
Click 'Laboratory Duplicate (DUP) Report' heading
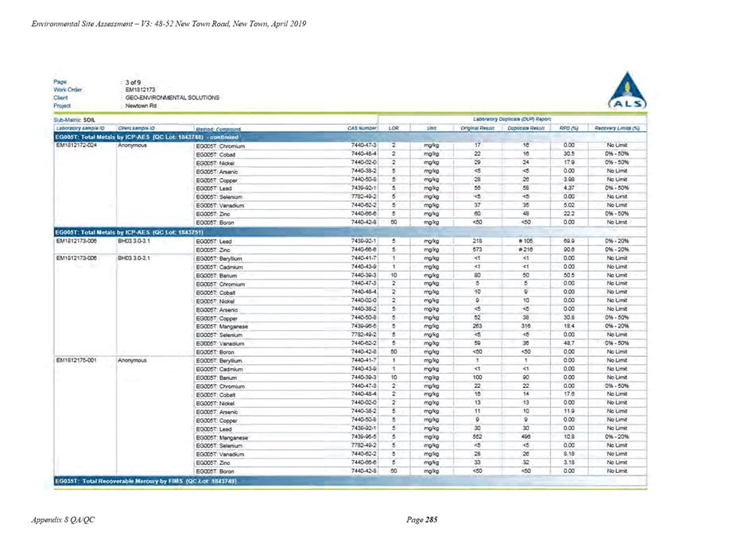click(x=512, y=119)
